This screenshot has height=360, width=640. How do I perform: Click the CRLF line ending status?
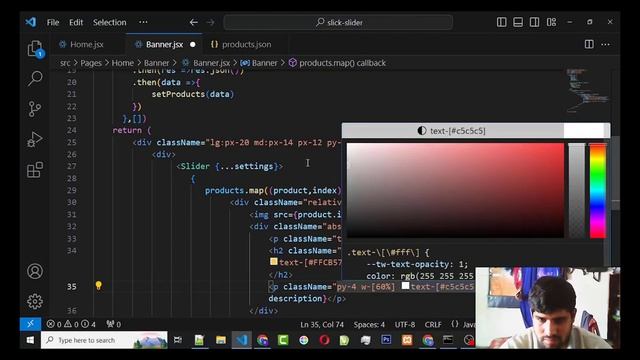[x=433, y=324]
